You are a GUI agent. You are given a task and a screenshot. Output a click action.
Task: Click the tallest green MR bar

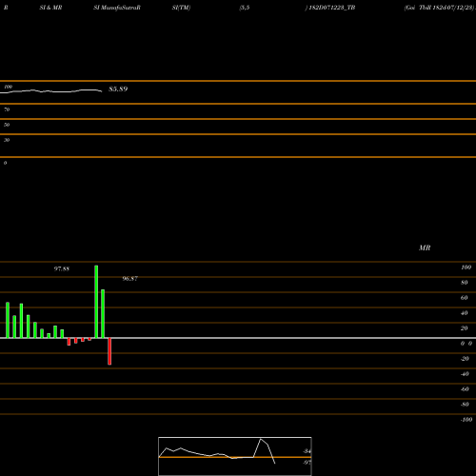pos(96,302)
